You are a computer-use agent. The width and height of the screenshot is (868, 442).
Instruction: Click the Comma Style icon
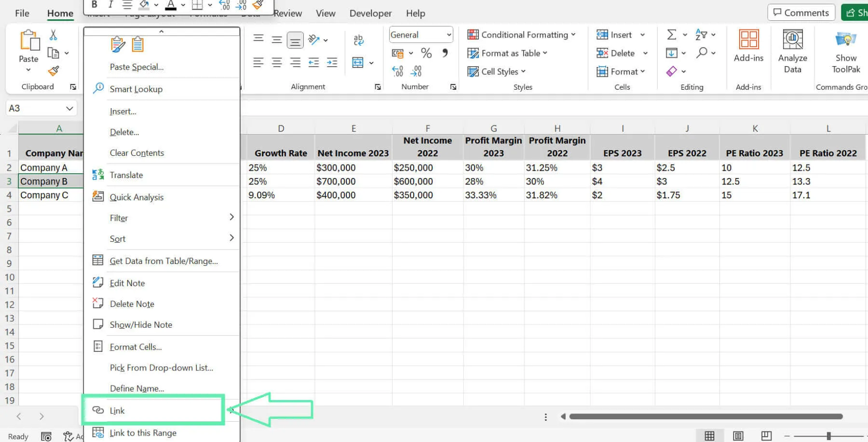click(445, 53)
